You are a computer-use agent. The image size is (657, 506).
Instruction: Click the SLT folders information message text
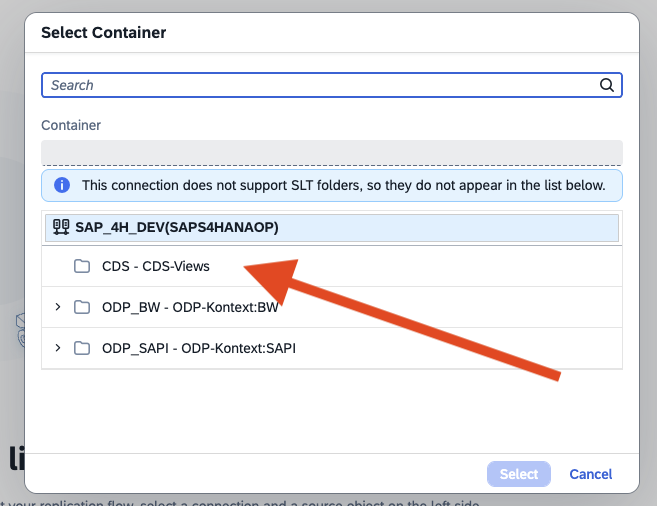[x=343, y=185]
